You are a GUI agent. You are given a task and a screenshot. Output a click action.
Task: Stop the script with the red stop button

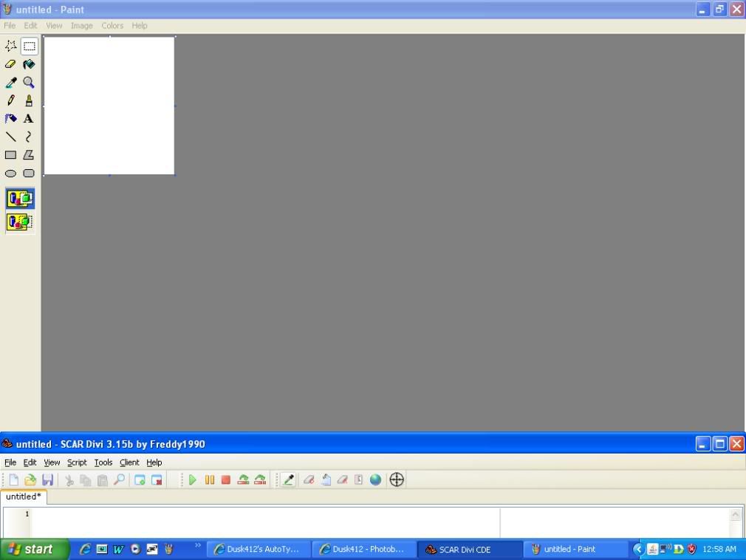[x=226, y=479]
